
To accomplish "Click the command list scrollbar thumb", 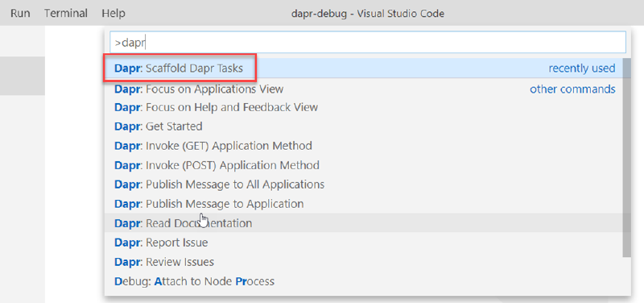I will (627, 157).
